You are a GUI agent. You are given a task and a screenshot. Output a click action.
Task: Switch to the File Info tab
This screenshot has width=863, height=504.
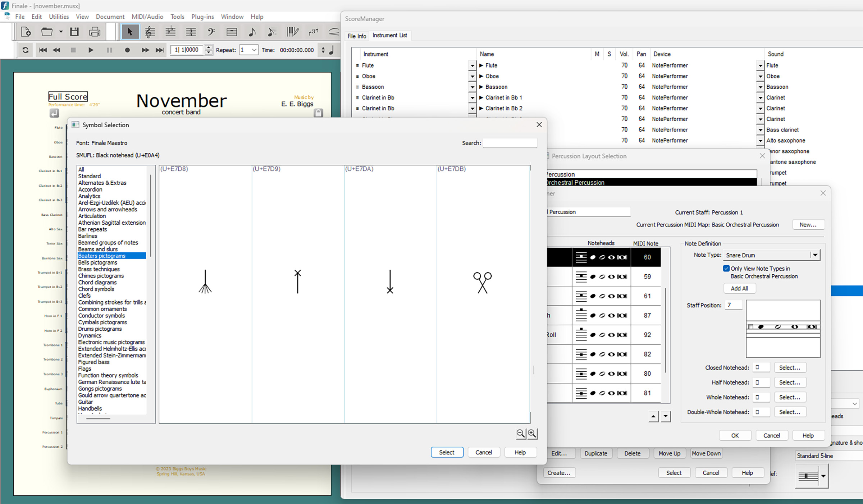pyautogui.click(x=357, y=36)
